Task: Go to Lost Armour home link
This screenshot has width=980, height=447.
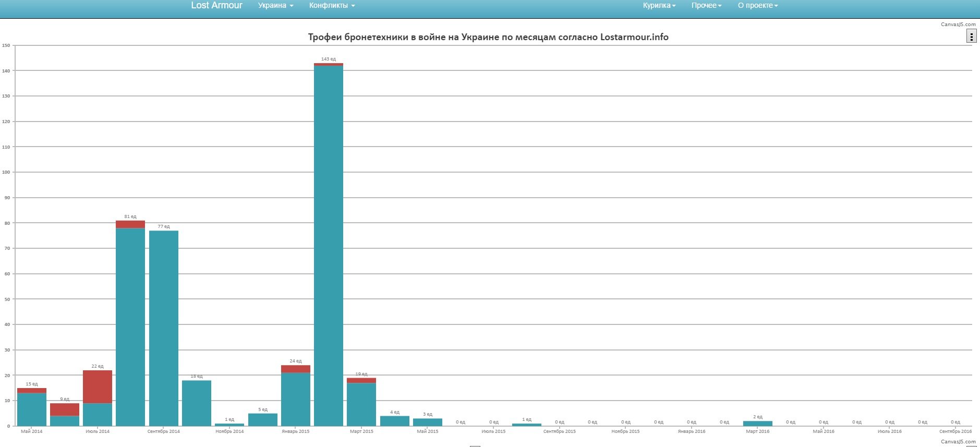Action: 216,5
